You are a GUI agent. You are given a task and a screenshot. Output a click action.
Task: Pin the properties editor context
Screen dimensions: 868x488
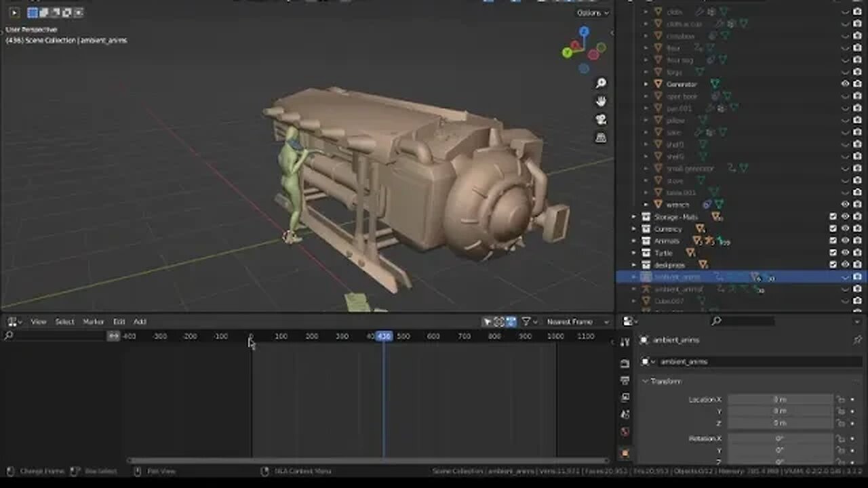coord(857,340)
